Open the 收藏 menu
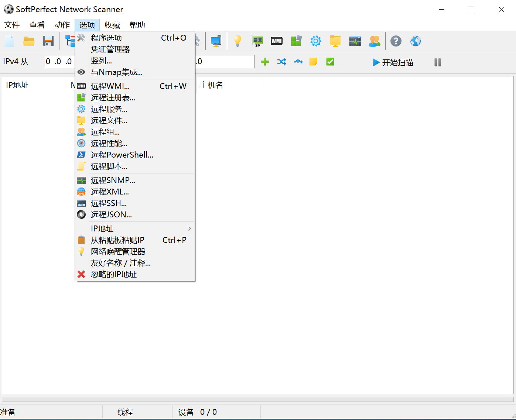This screenshot has width=516, height=420. 112,25
